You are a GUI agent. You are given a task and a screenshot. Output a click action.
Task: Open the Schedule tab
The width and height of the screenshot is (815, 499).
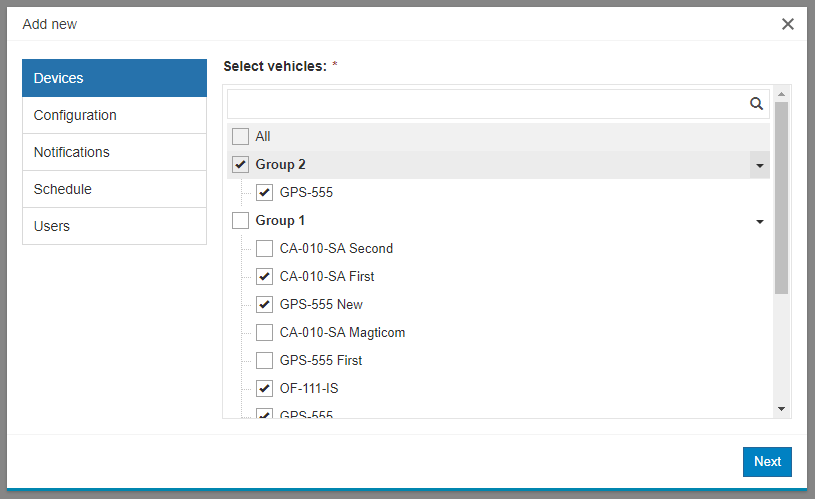114,189
